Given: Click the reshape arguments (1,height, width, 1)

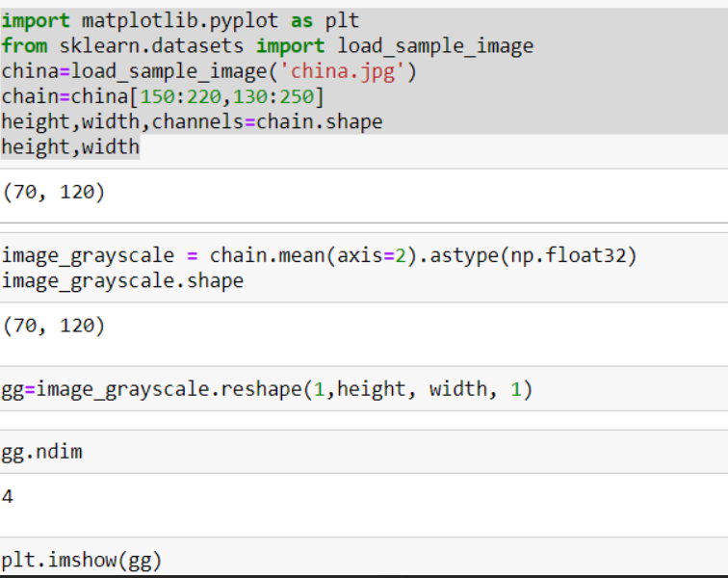Looking at the screenshot, I should [418, 389].
